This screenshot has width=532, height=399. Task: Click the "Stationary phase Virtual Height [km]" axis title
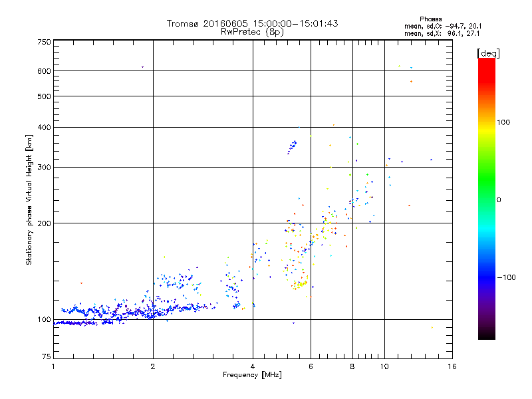pyautogui.click(x=29, y=200)
